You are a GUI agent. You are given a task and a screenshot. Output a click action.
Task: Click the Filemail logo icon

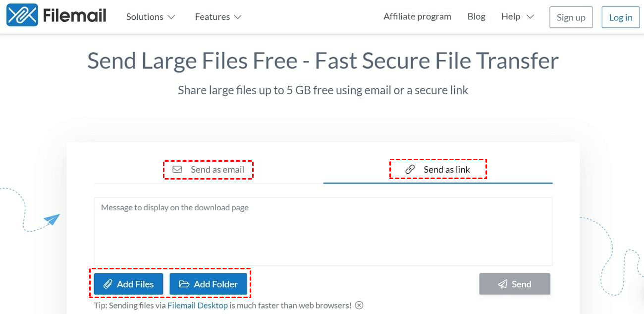22,15
